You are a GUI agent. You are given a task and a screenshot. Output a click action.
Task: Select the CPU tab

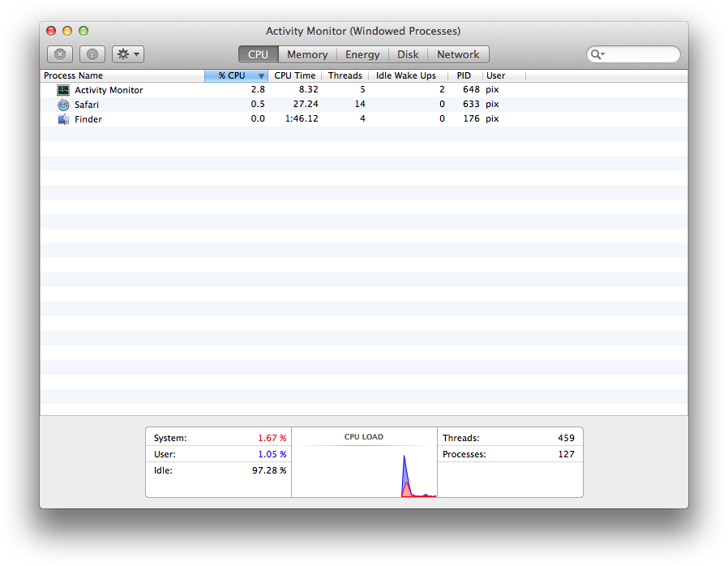tap(258, 54)
